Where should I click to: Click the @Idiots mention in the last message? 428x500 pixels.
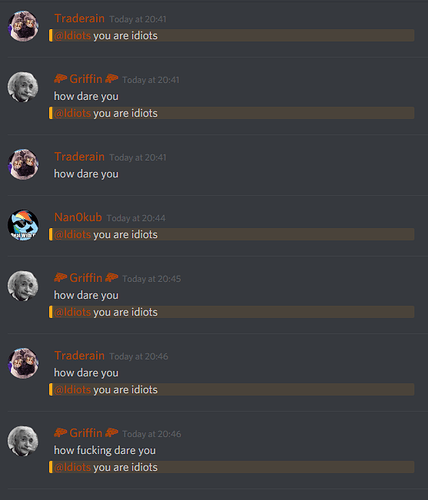tap(72, 467)
